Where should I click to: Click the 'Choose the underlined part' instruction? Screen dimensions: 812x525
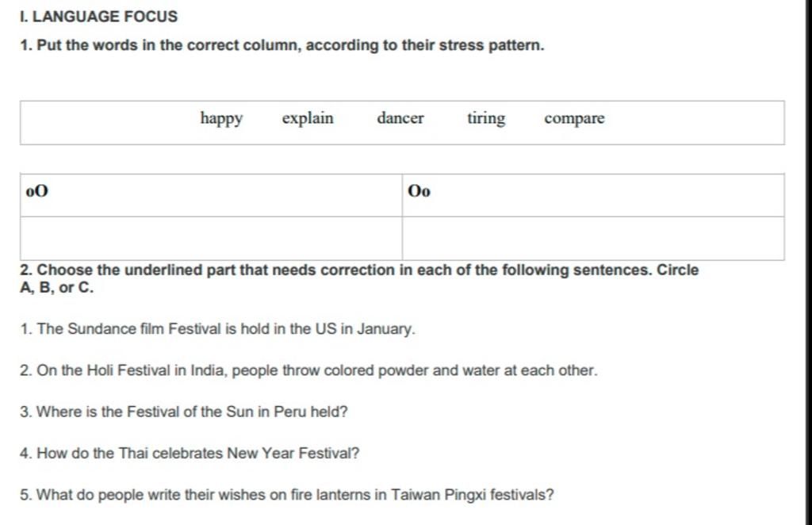point(359,278)
